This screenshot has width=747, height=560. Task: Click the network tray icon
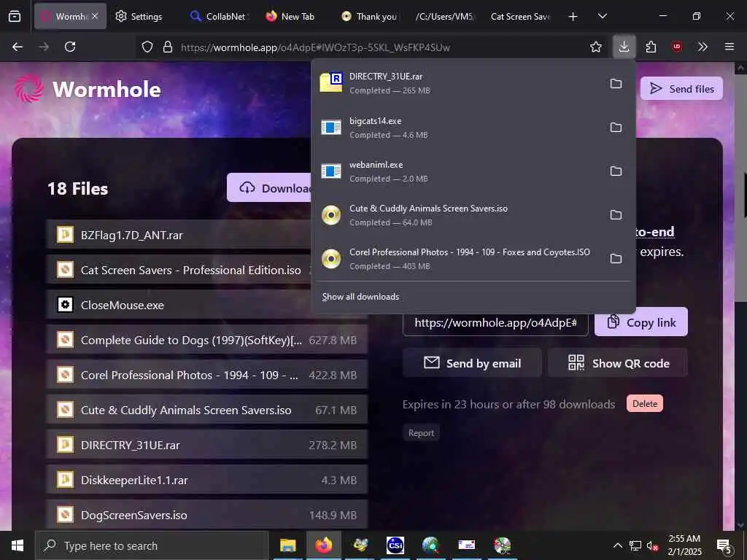[635, 545]
